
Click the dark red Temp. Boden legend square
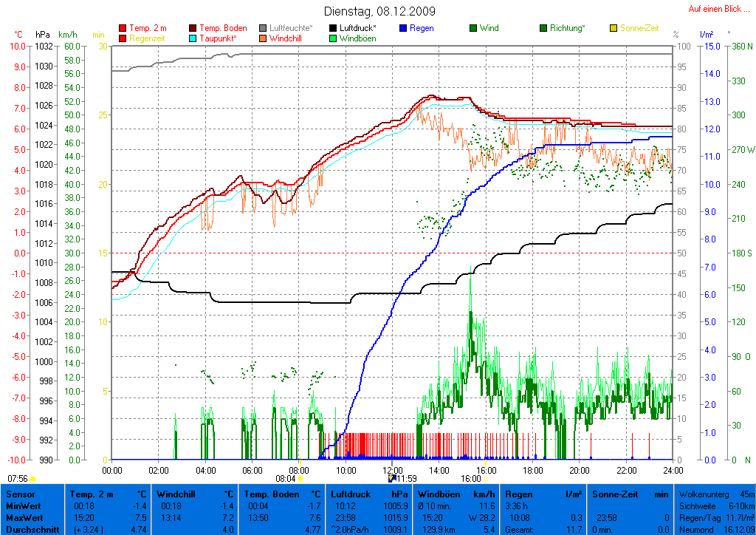pyautogui.click(x=193, y=28)
